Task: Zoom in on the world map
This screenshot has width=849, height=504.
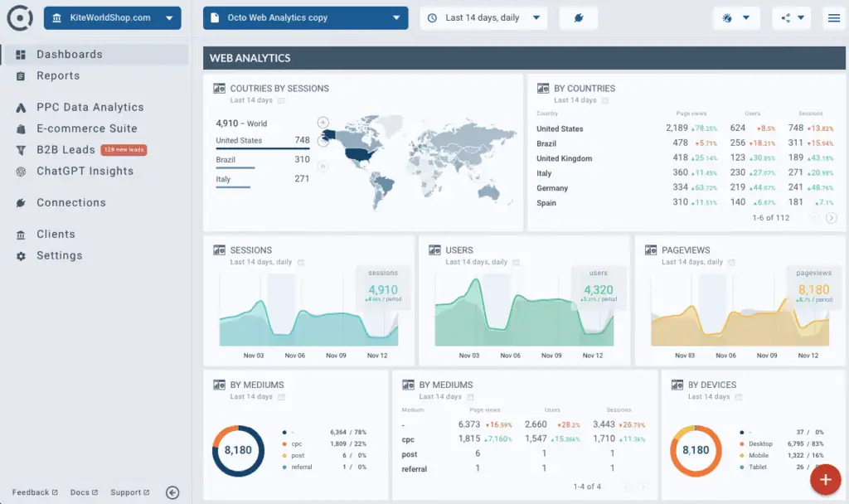Action: [x=323, y=122]
